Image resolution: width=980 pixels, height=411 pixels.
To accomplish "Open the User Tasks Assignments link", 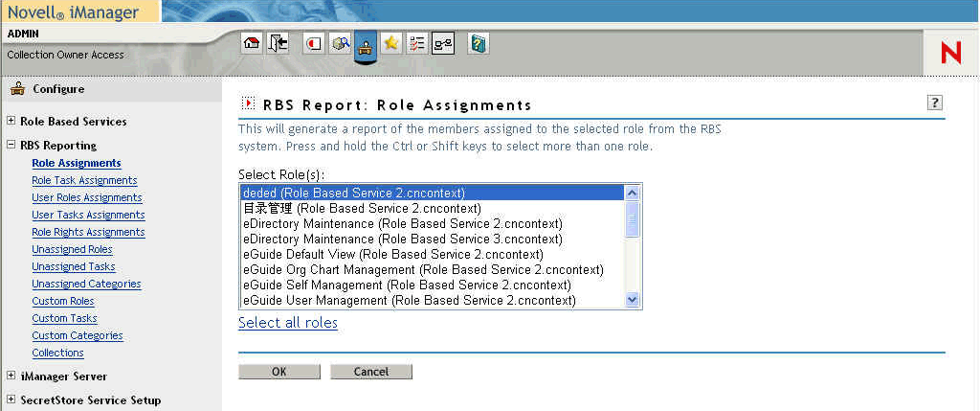I will [x=88, y=215].
